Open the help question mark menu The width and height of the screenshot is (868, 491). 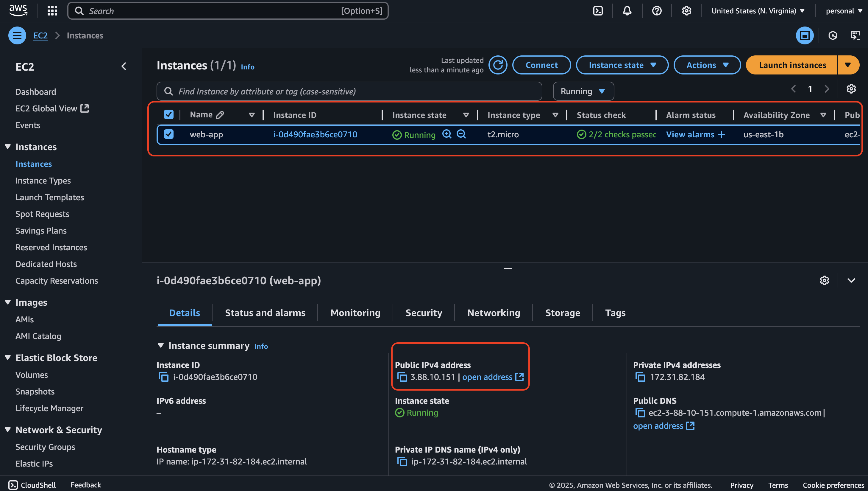(656, 11)
